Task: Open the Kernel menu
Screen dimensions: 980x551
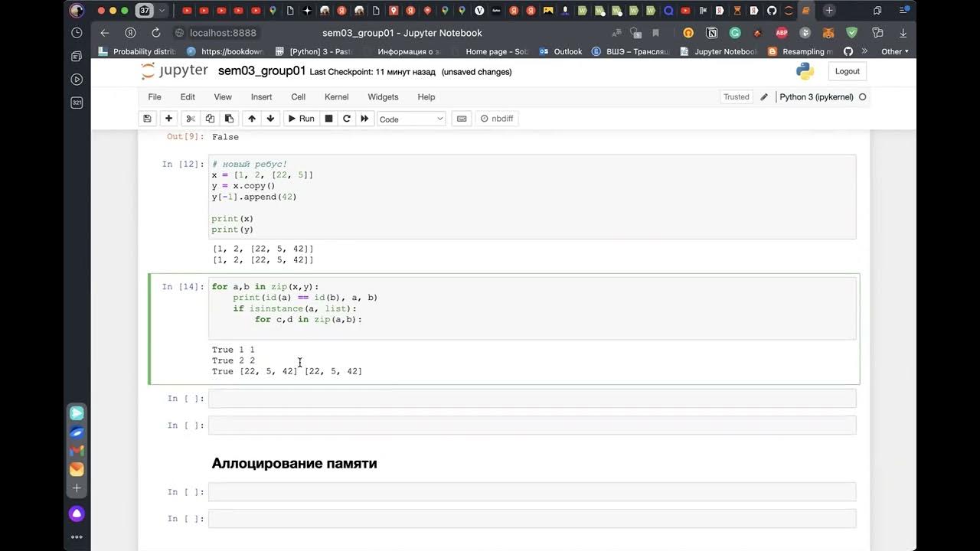Action: (x=336, y=97)
